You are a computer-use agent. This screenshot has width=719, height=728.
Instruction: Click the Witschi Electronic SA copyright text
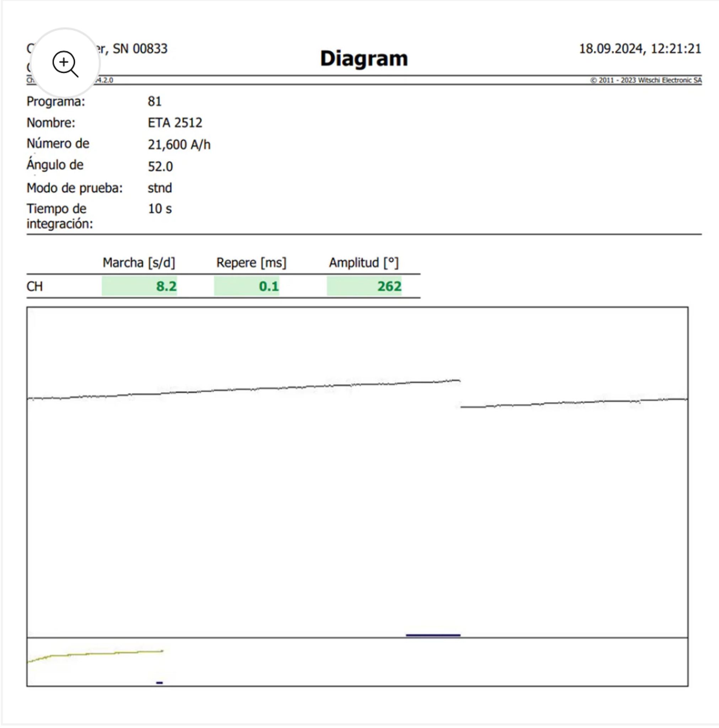pyautogui.click(x=645, y=80)
